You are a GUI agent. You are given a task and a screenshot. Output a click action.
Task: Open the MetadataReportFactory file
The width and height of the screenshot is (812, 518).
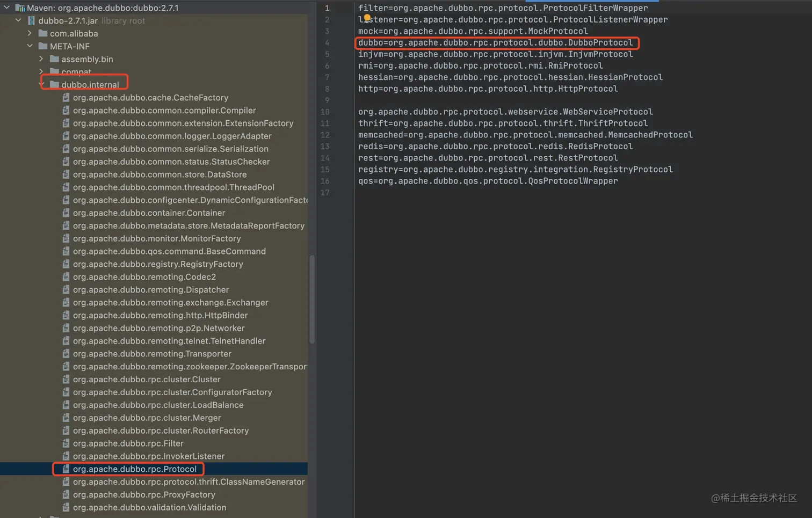pyautogui.click(x=189, y=225)
